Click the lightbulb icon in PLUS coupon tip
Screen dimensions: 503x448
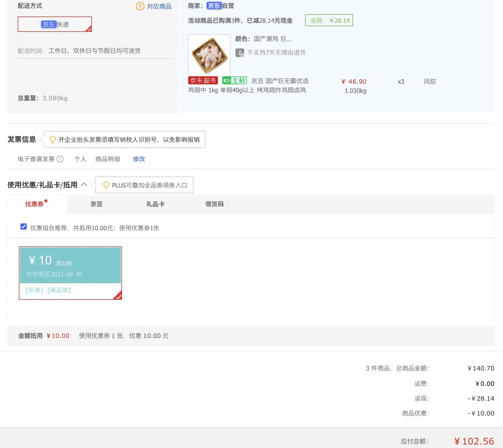click(106, 185)
